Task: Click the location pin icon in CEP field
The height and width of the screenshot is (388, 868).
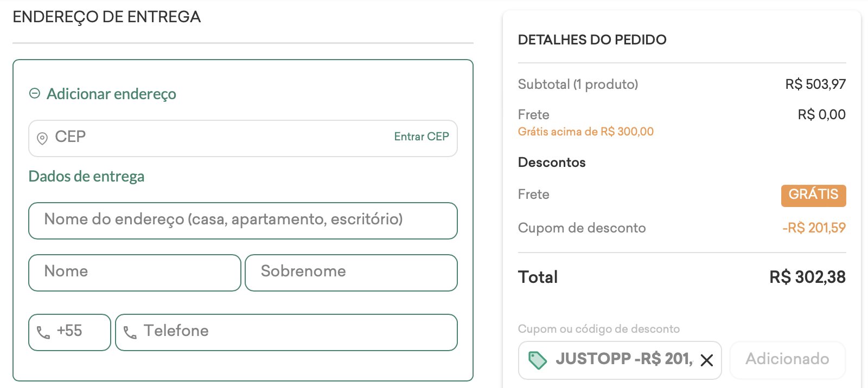Action: [42, 138]
